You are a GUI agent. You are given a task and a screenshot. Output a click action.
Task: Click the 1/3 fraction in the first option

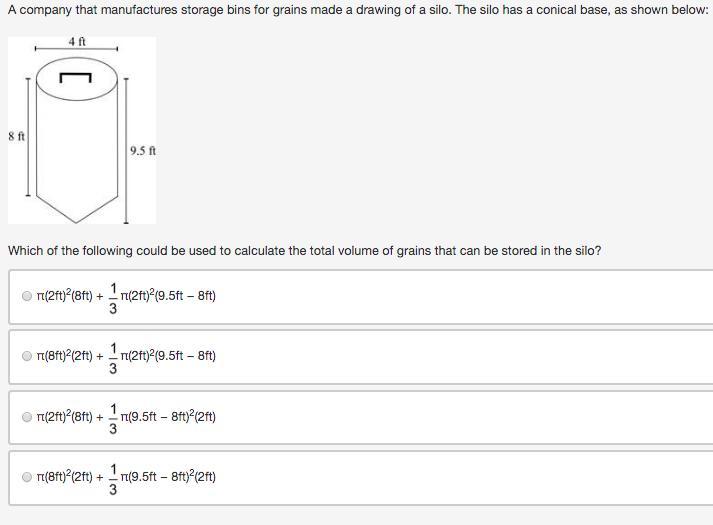[x=113, y=298]
